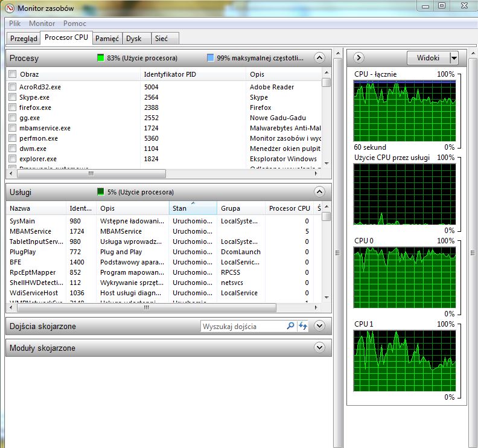Click the Eksplorator Windows description cell

coord(283,159)
